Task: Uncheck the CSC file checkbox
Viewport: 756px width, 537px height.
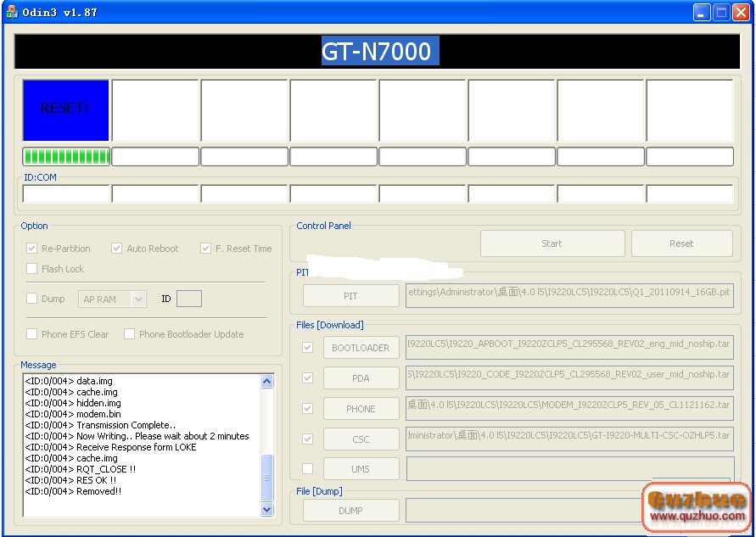Action: 308,439
